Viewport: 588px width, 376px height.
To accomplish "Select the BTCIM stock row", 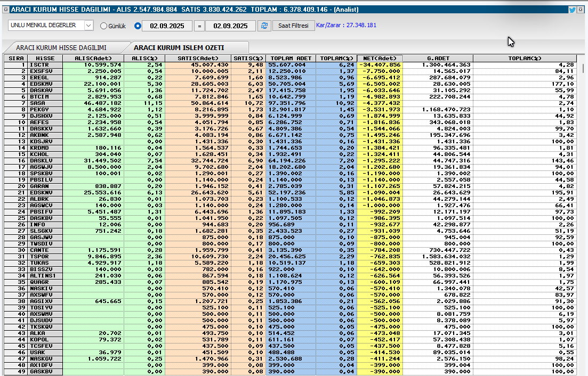I will [290, 96].
